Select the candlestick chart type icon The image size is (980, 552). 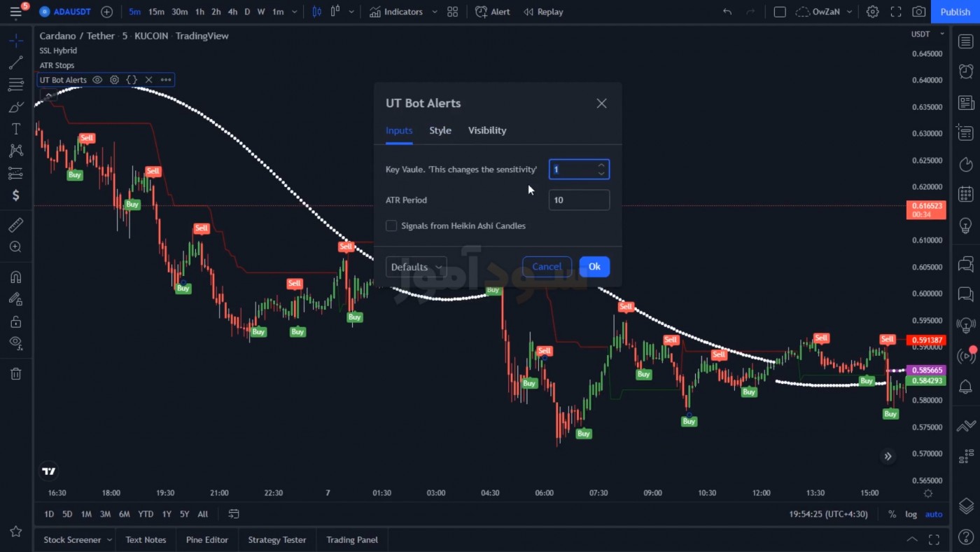[317, 12]
